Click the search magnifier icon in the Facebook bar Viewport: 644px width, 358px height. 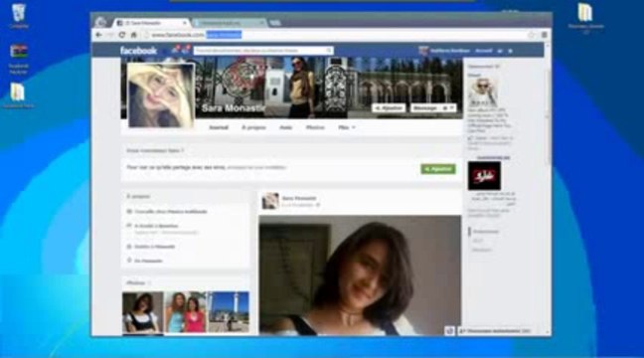pos(329,51)
